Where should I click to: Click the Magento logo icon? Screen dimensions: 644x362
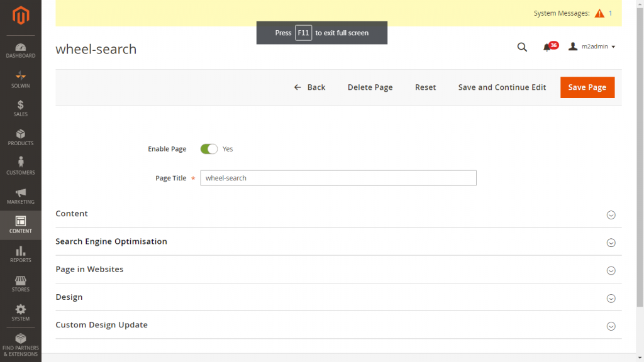coord(21,15)
